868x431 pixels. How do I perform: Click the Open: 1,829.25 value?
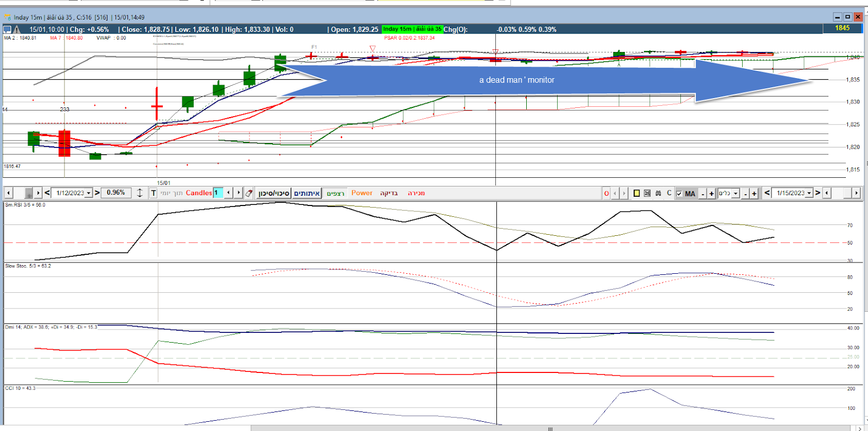click(x=355, y=29)
